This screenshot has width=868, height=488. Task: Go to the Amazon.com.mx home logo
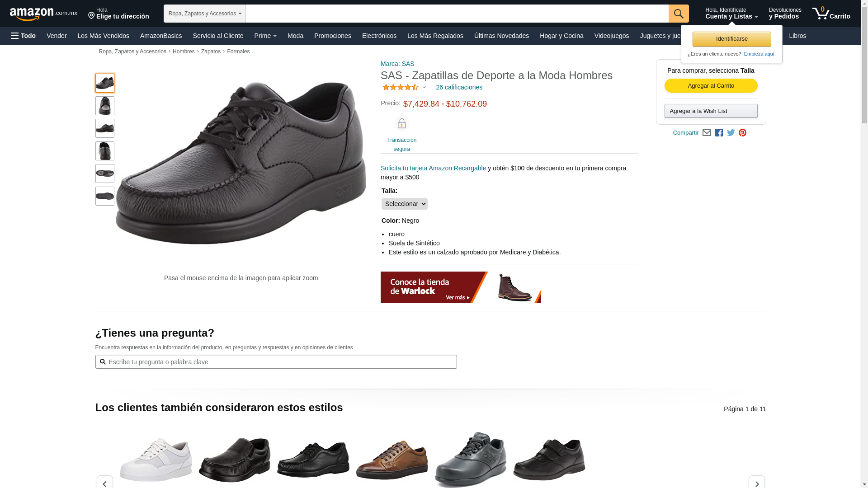43,14
